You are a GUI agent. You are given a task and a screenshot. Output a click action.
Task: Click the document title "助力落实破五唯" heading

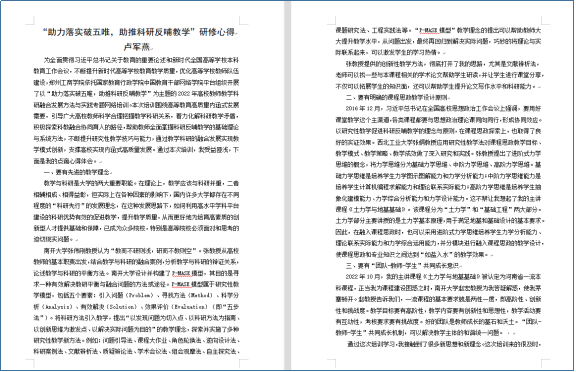coord(139,32)
